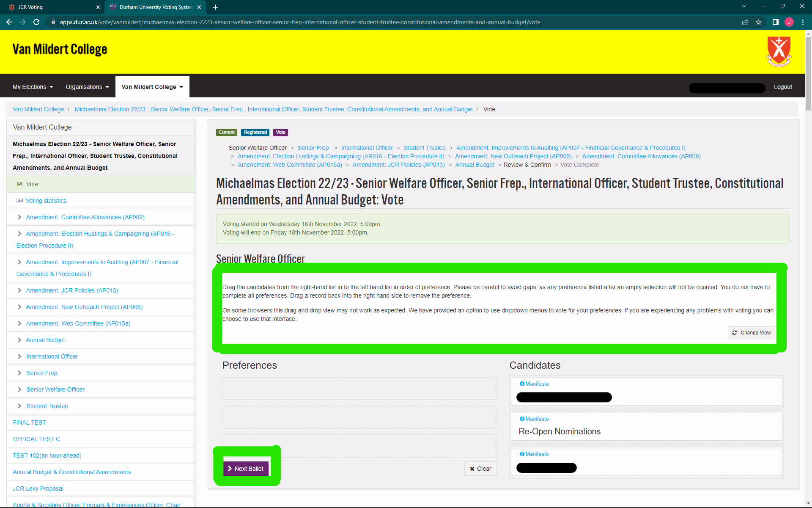
Task: Clear the selected preferences
Action: tap(480, 469)
